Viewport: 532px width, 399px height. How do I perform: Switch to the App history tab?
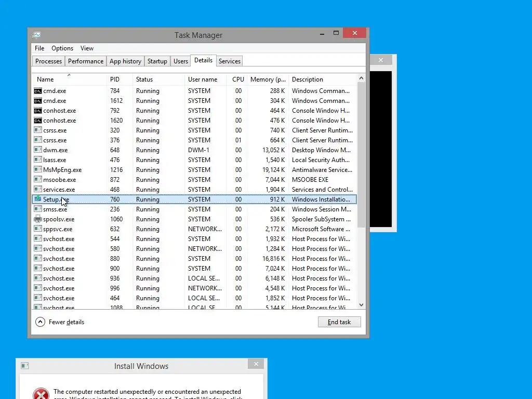[x=125, y=61]
